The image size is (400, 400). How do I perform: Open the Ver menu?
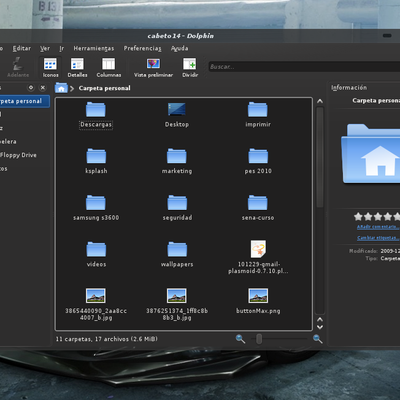(x=45, y=49)
